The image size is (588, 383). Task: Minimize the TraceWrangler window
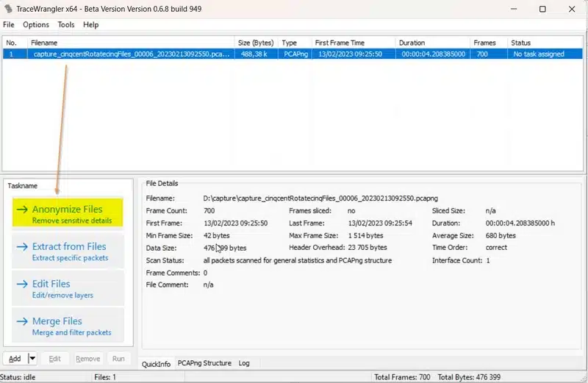tap(514, 9)
